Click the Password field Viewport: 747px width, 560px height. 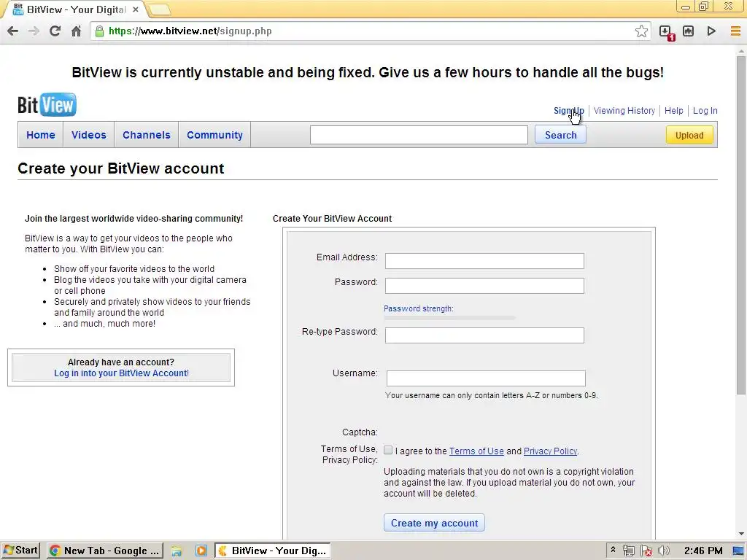tap(484, 285)
